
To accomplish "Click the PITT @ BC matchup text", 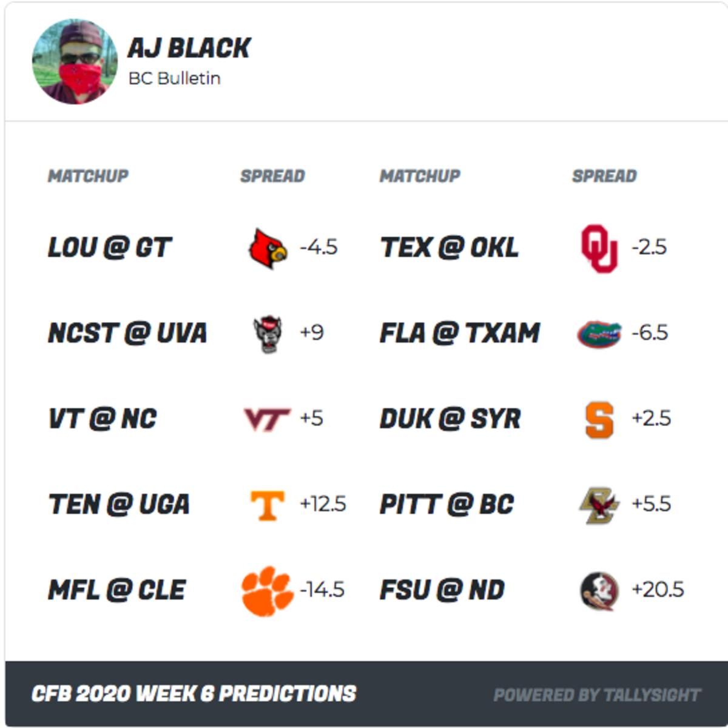I will click(x=447, y=504).
